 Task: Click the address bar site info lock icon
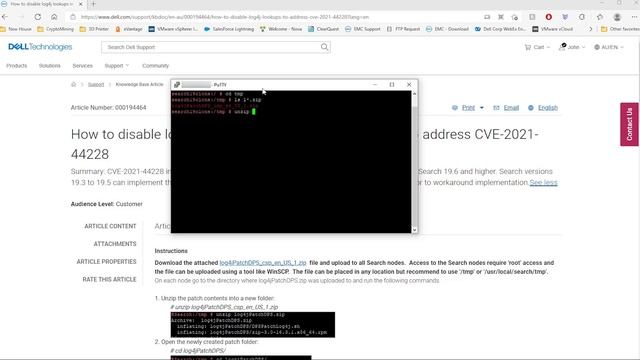tap(73, 17)
